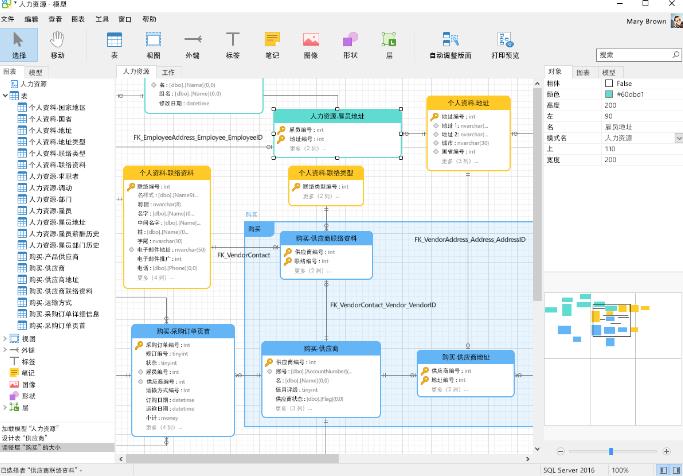
Task: Toggle right pane status bar icon
Action: click(676, 470)
